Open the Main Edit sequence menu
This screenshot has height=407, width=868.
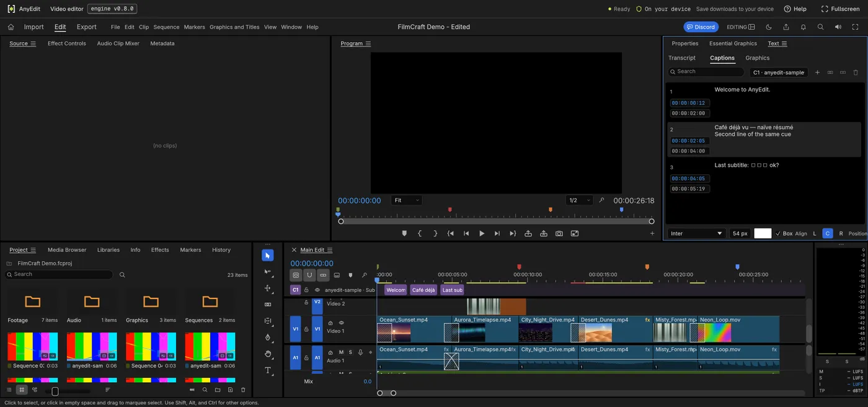pos(330,250)
